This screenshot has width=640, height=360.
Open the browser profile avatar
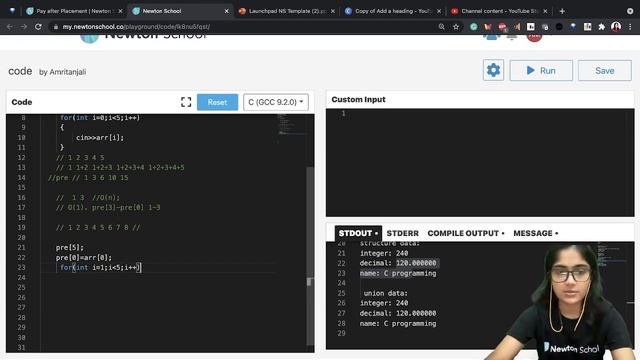point(616,27)
